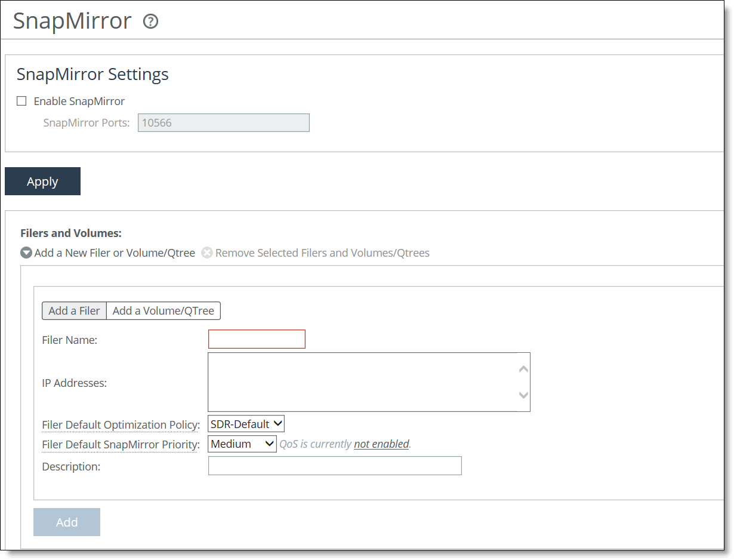The height and width of the screenshot is (560, 734).
Task: Switch to the Add a Volume/QTree tab
Action: [x=164, y=310]
